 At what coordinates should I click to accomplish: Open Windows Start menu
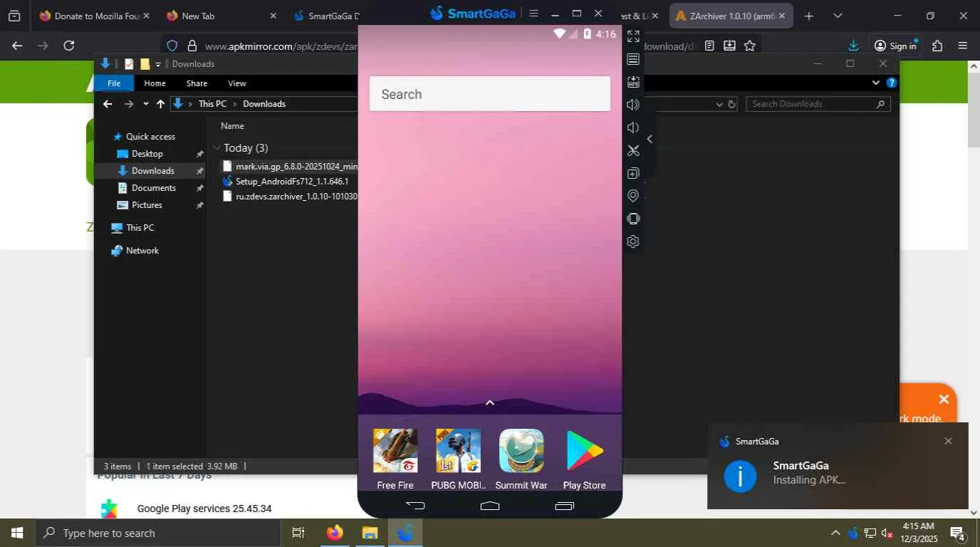coord(17,533)
